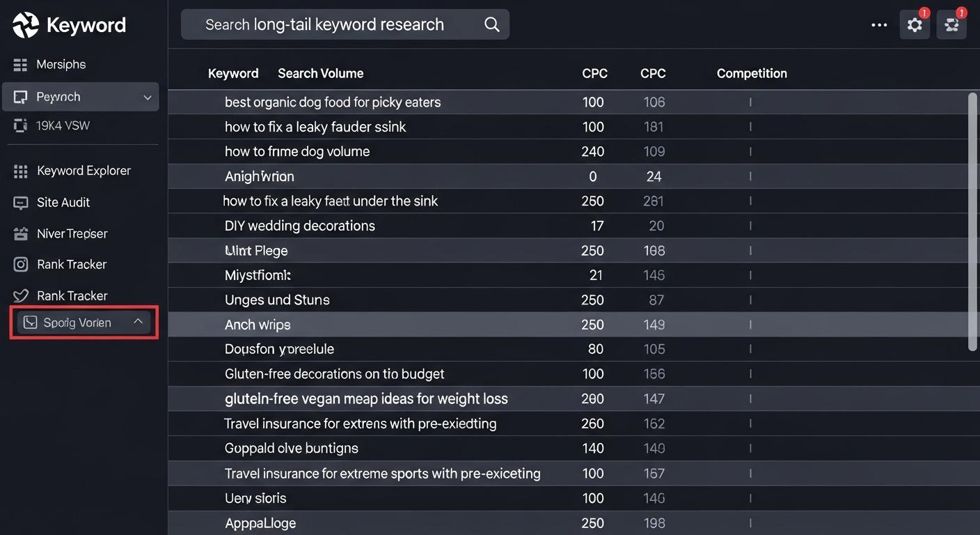The height and width of the screenshot is (535, 980).
Task: Click the Mersiphs grid icon in sidebar
Action: click(x=20, y=65)
